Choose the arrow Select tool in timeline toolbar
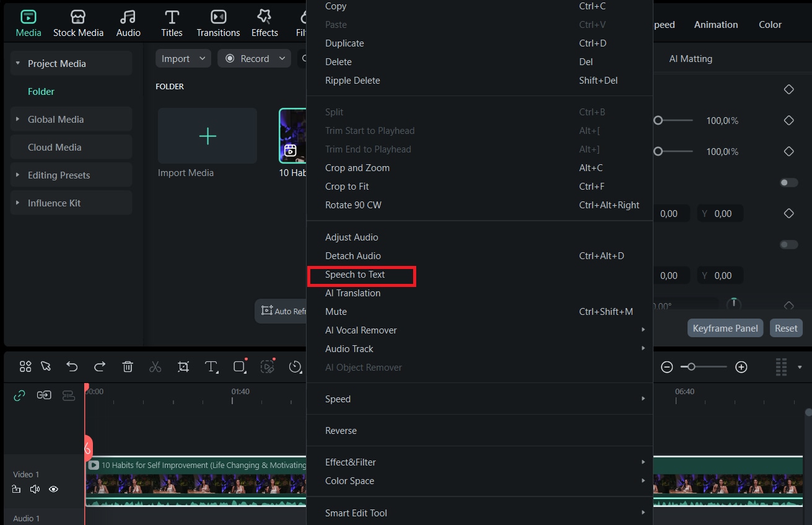 46,366
